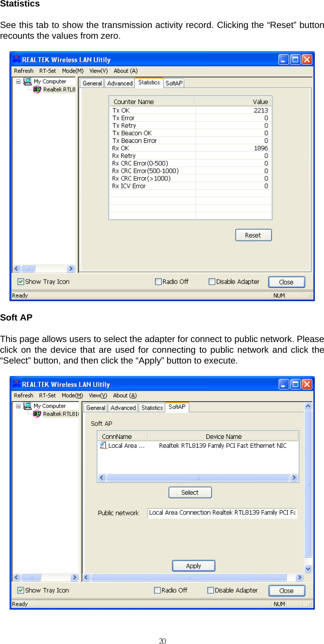Select the My Computer icon in the Statistics window tree
The height and width of the screenshot is (644, 324).
click(28, 81)
